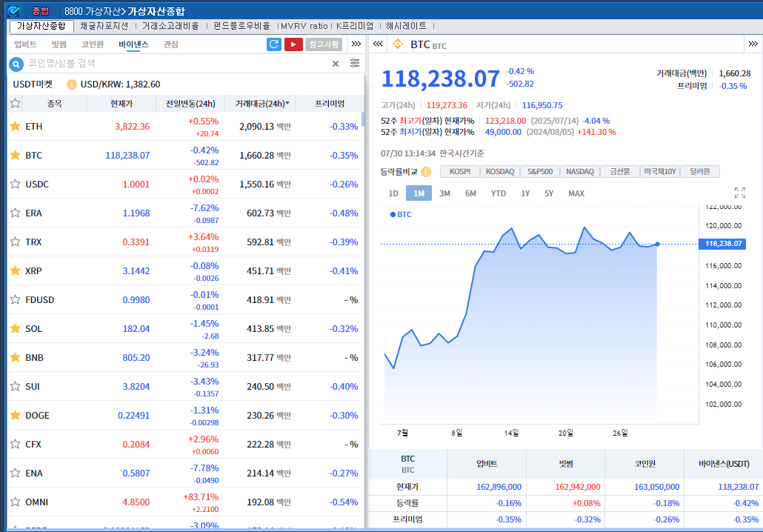Switch to the 업비트 exchange tab

(25, 44)
